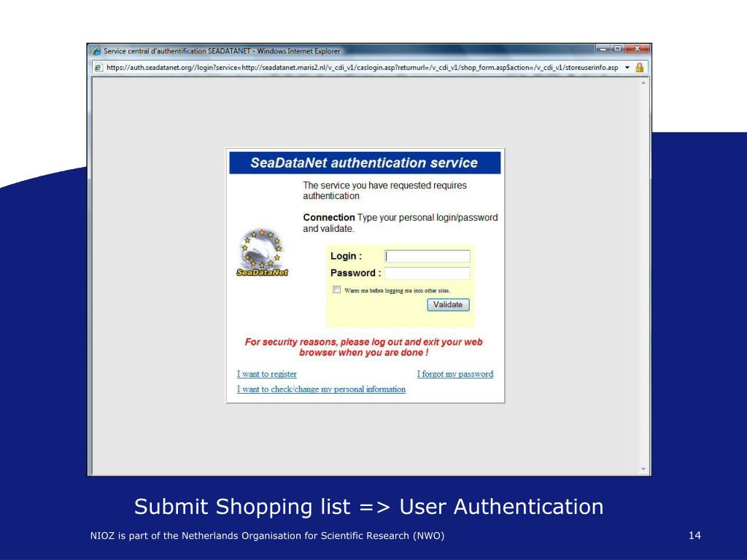
Task: Open the 'I forgot my password' link
Action: [455, 374]
